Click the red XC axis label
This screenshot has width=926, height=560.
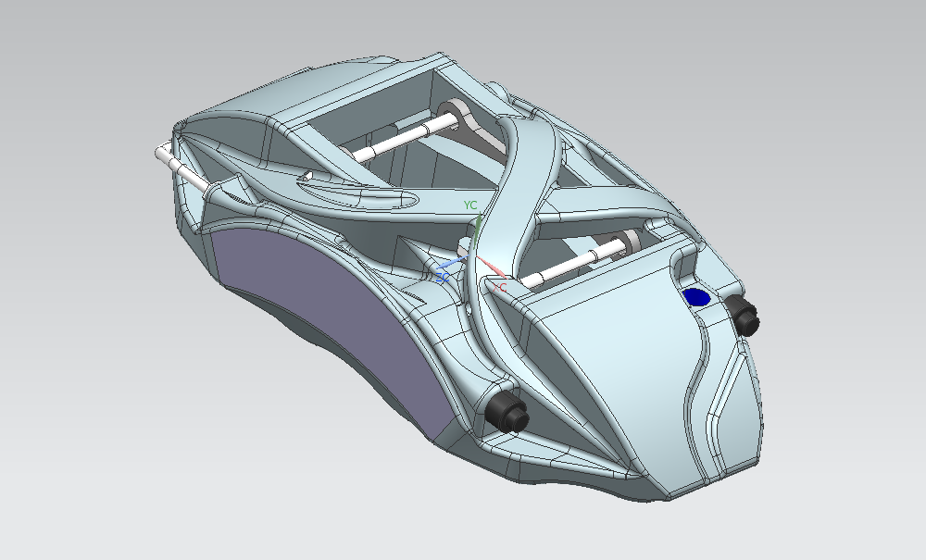[x=500, y=288]
